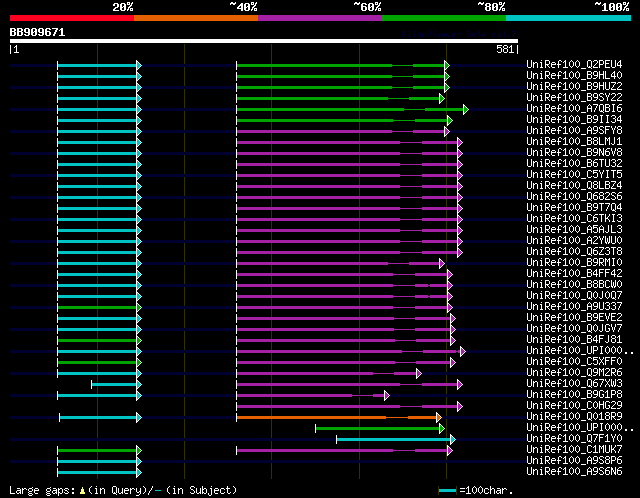
Task: Select the query name BB909671
Action: [37, 32]
